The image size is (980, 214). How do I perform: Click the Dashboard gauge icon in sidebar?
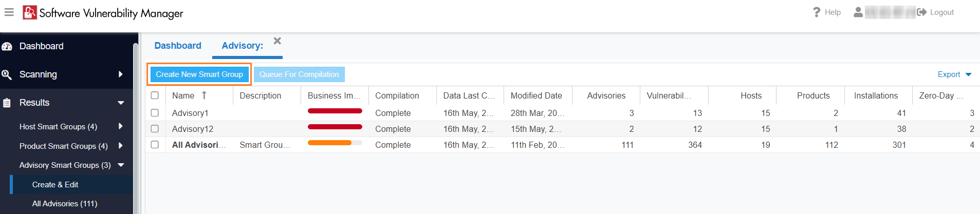coord(7,46)
